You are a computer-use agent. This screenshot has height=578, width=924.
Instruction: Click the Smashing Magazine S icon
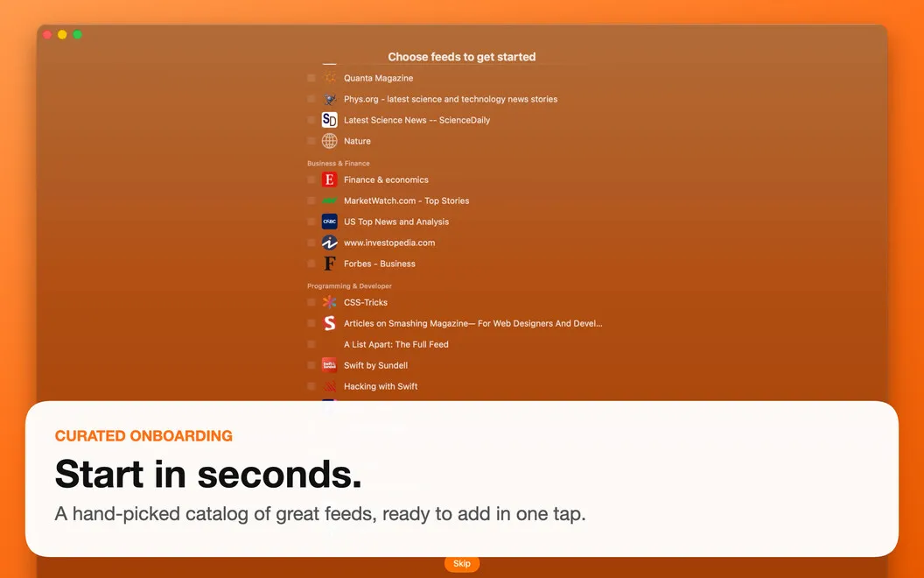pyautogui.click(x=329, y=323)
